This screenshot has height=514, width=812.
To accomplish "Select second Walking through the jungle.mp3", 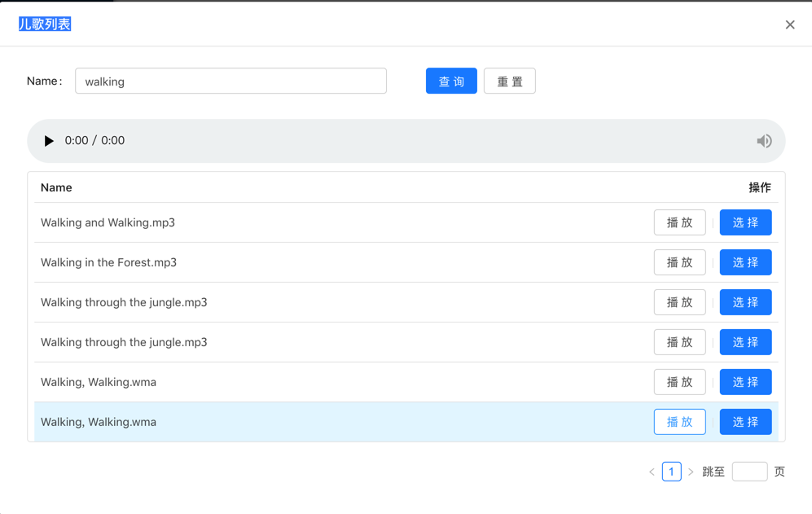I will pos(745,342).
